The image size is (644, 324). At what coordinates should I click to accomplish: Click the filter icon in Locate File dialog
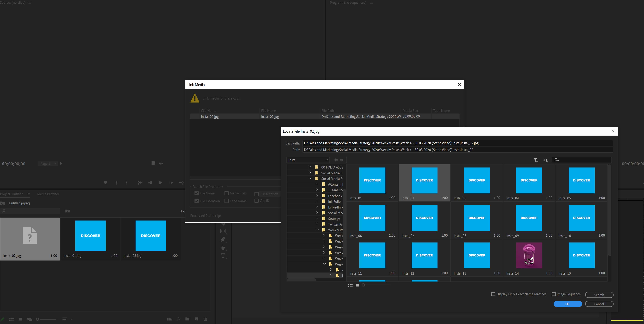click(535, 160)
